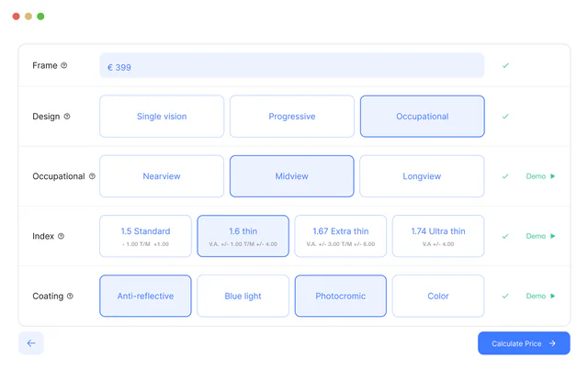Viewport: 588px width, 370px height.
Task: Enable the Color coating option
Action: tap(438, 297)
